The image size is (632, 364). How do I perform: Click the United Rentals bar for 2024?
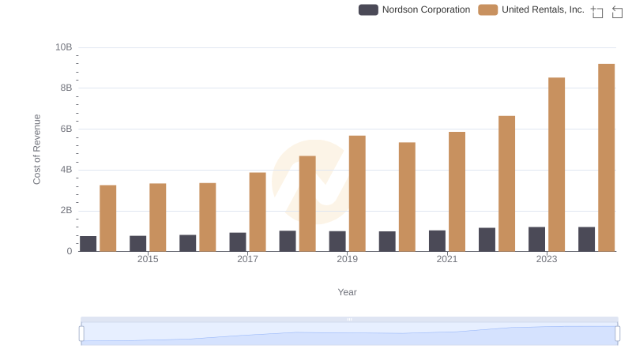coord(606,157)
